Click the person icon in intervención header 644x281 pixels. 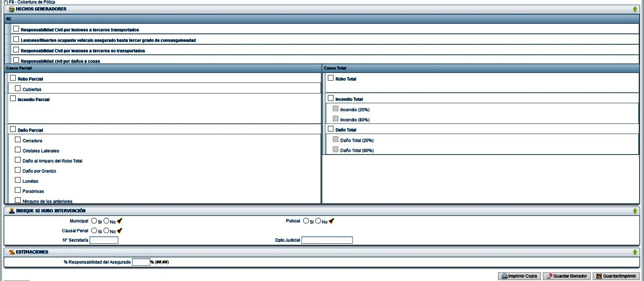[x=11, y=211]
